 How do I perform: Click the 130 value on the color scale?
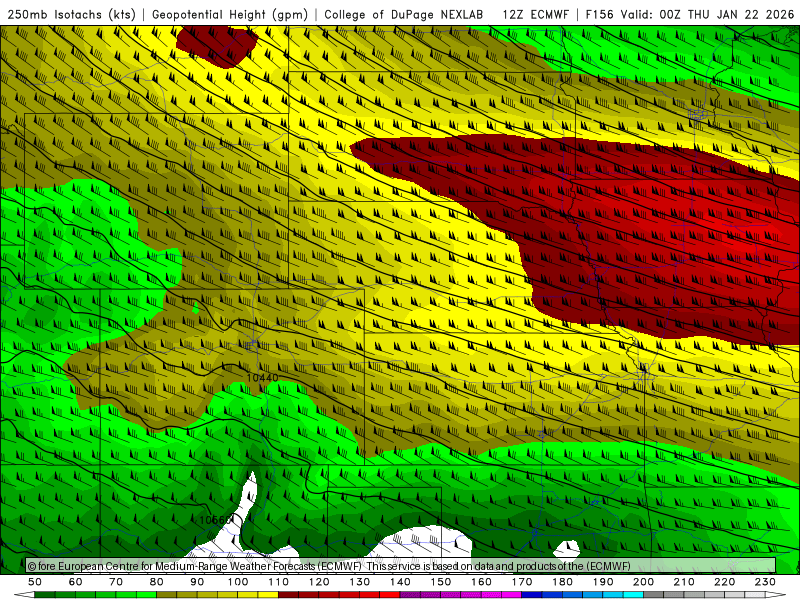(360, 582)
